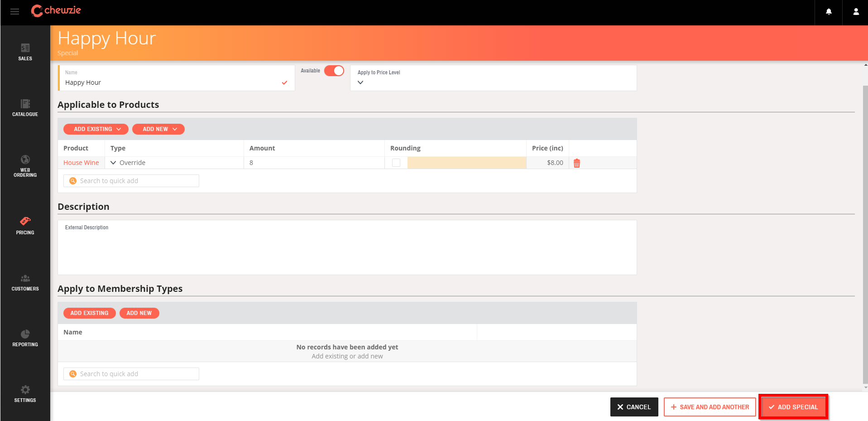Open the Settings section
Screen dimensions: 868x421
click(x=25, y=394)
